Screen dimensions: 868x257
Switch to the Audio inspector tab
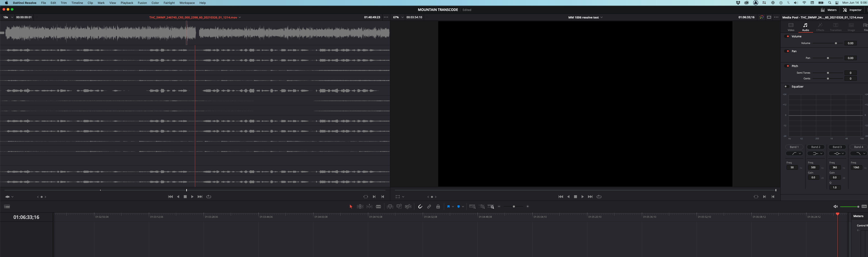pos(805,27)
